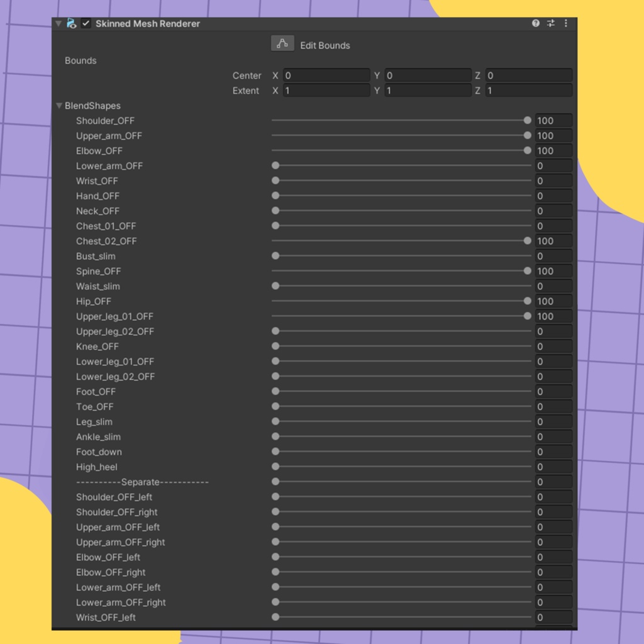Screen dimensions: 644x644
Task: Click the Bust_slim slider track
Action: point(401,256)
